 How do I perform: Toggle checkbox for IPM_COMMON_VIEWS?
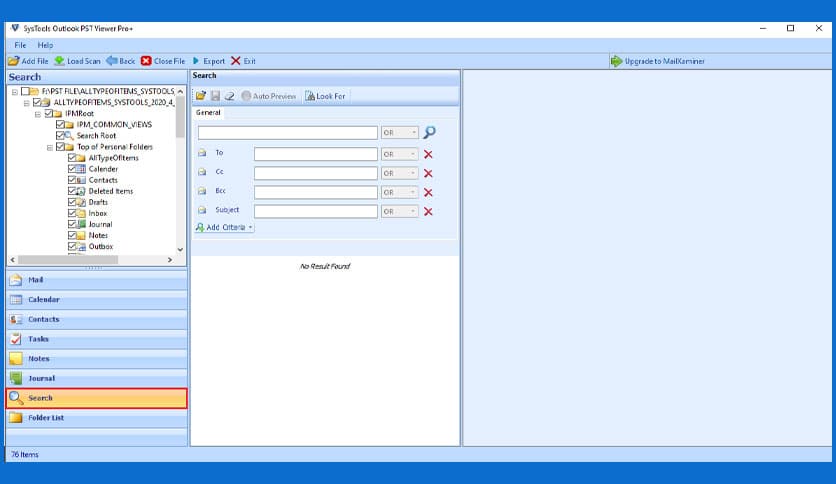click(x=60, y=124)
